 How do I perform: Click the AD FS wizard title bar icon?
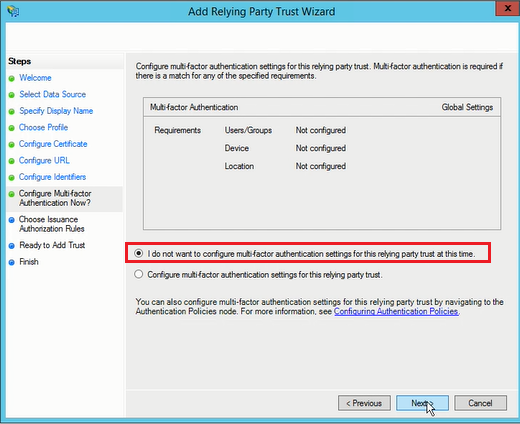[x=13, y=11]
